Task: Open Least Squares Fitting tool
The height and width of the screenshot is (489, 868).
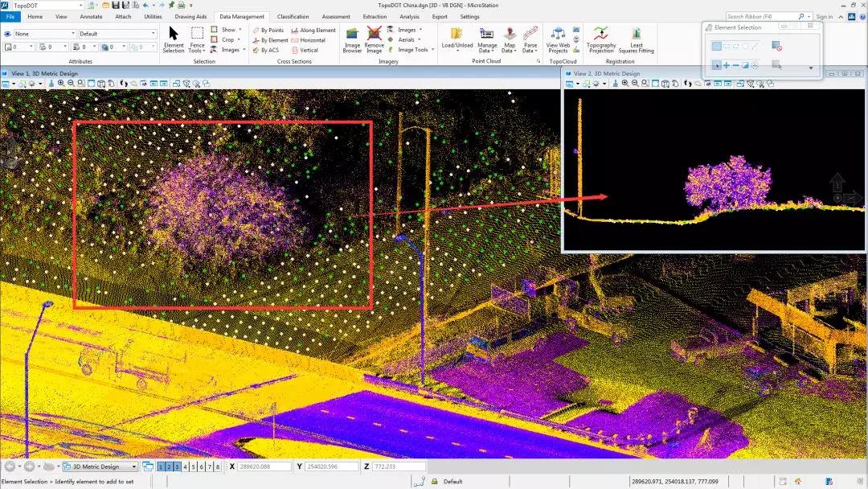Action: tap(636, 40)
